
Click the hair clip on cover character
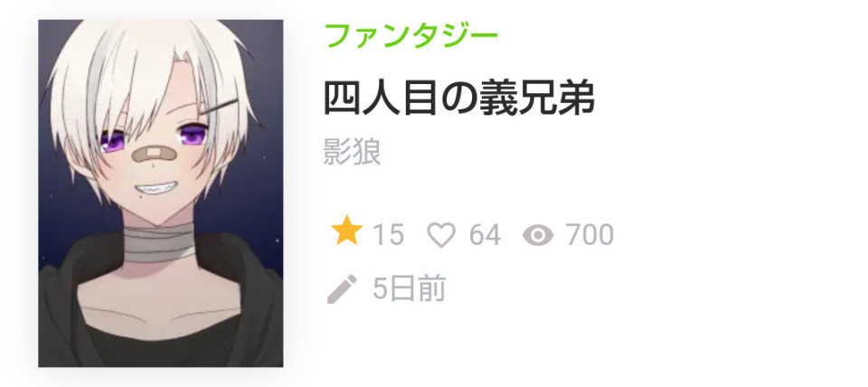(x=219, y=108)
